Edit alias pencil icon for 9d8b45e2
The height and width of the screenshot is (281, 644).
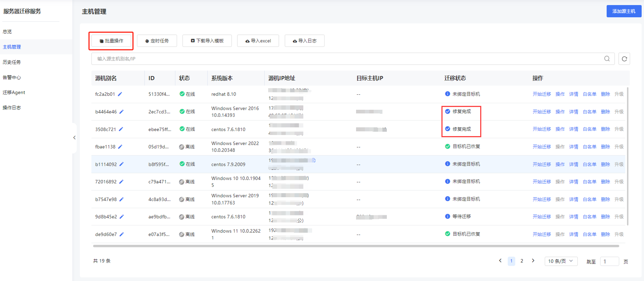pos(122,217)
